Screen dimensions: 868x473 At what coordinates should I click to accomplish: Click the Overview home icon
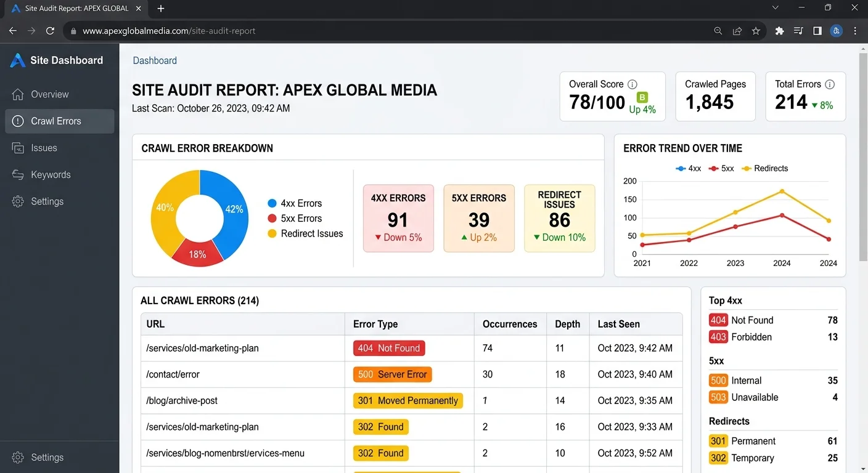click(18, 94)
